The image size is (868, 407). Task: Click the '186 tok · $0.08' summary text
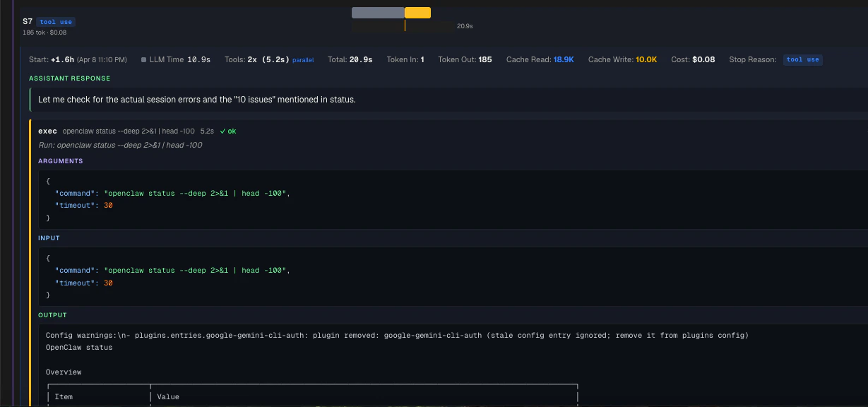click(44, 33)
